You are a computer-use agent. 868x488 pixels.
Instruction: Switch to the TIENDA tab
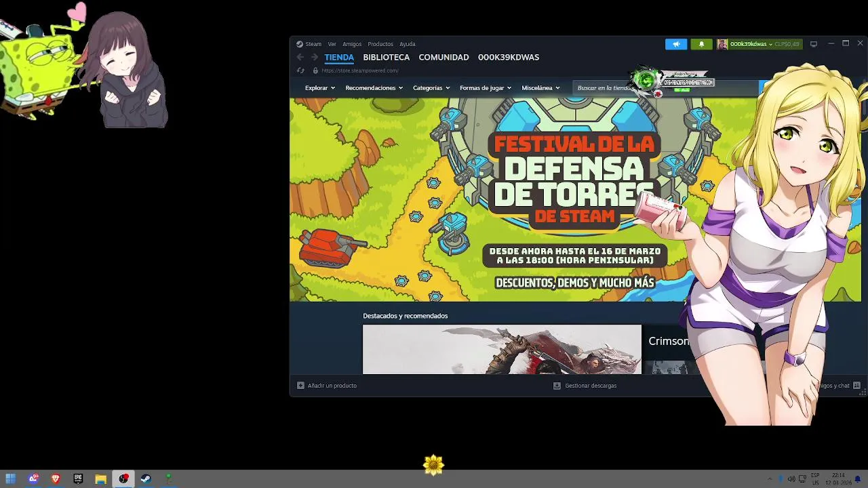(x=339, y=58)
